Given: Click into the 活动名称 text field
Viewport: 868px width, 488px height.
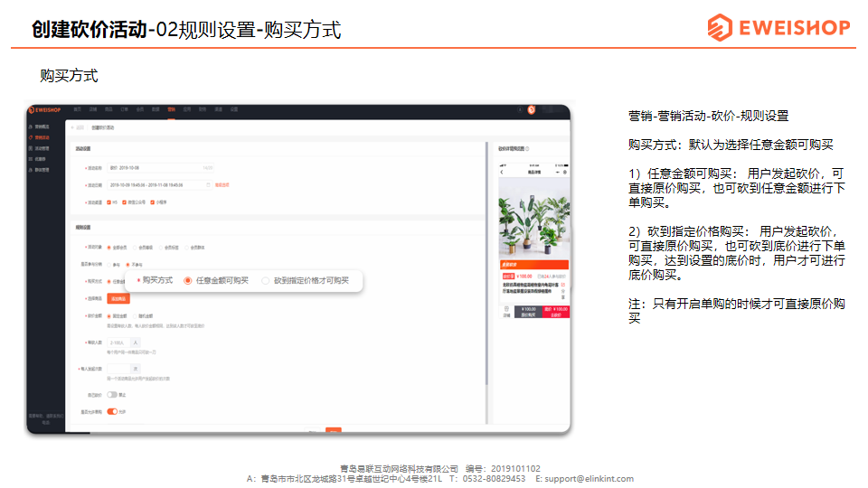Looking at the screenshot, I should tap(161, 168).
